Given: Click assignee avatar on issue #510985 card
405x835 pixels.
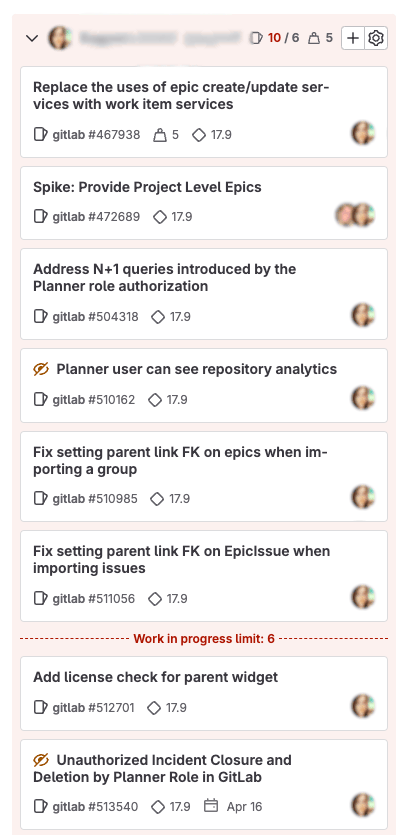Looking at the screenshot, I should coord(364,497).
